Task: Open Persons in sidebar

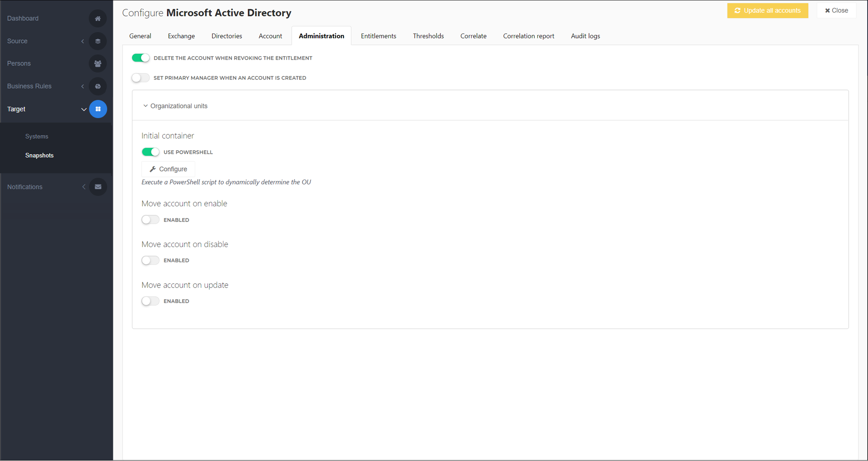Action: pos(19,64)
